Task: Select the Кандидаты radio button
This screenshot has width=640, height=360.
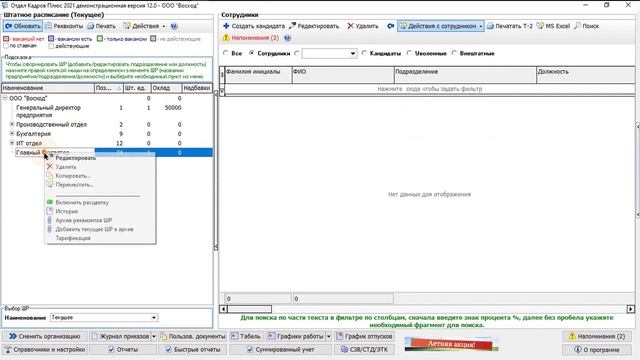Action: (364, 53)
